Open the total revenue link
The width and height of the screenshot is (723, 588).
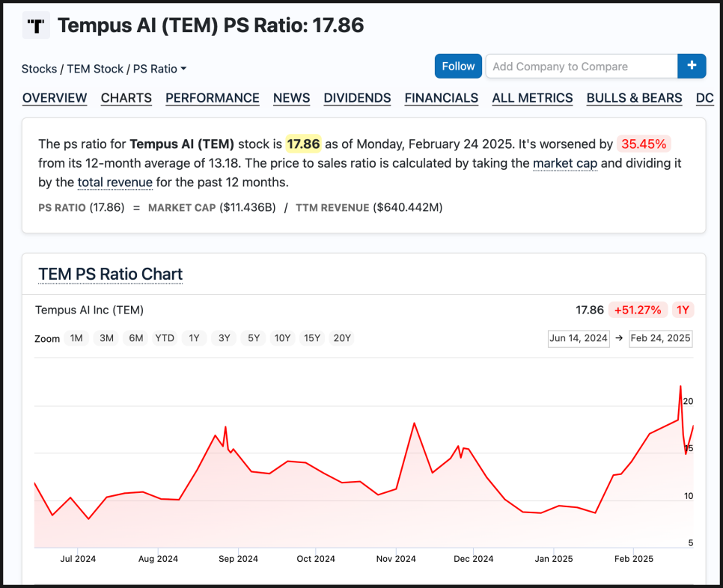click(x=115, y=182)
